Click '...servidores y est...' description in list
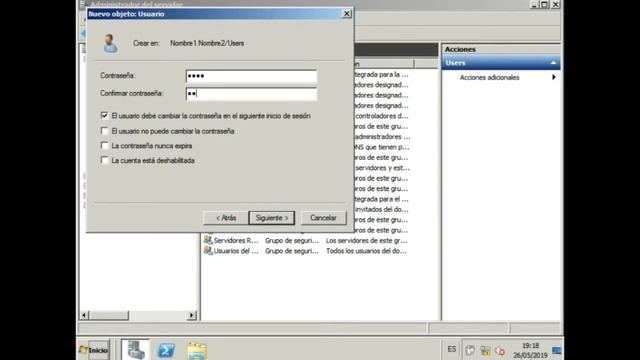Viewport: 640px width, 360px height. [382, 168]
